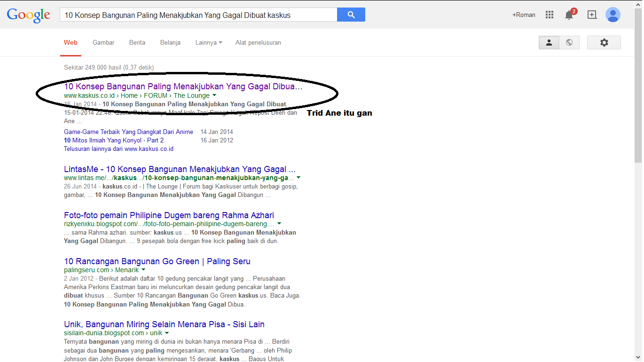
Task: Click the Sekitar 249.000 hasil text
Action: point(109,68)
